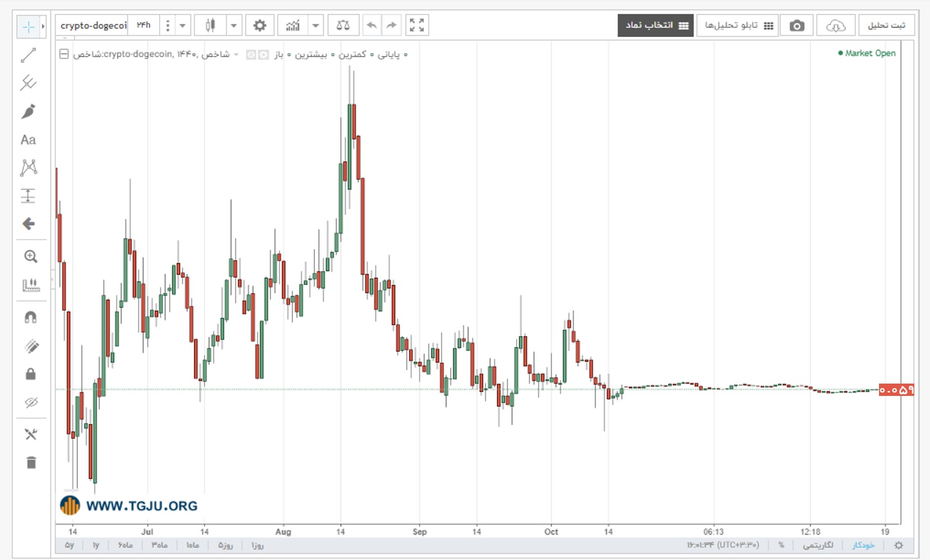Toggle hide all drawings eye icon
This screenshot has width=930, height=560.
31,402
